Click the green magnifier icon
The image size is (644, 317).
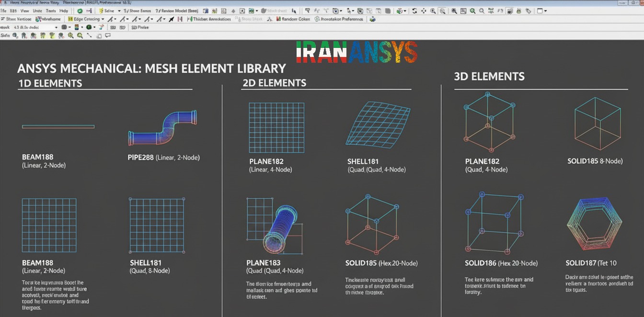tap(472, 11)
